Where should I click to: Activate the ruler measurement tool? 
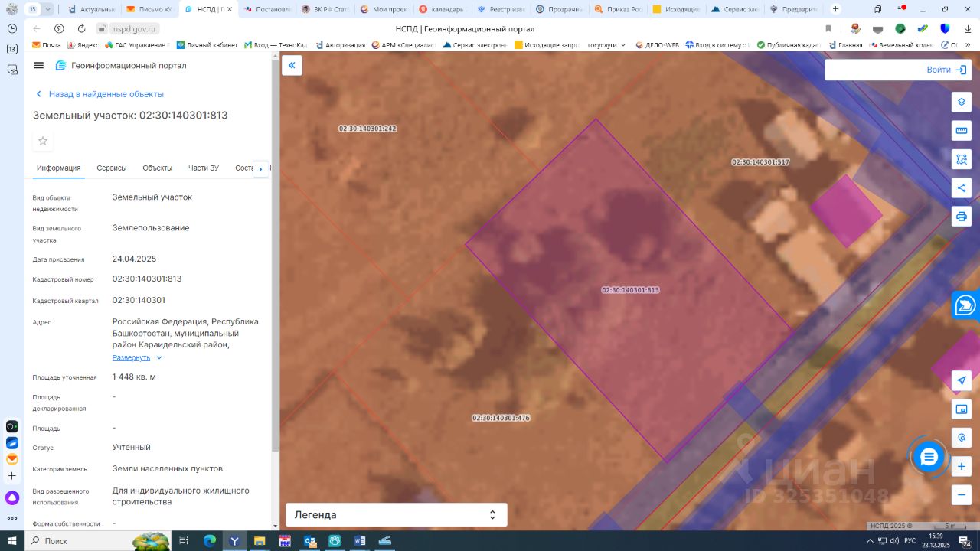point(962,131)
